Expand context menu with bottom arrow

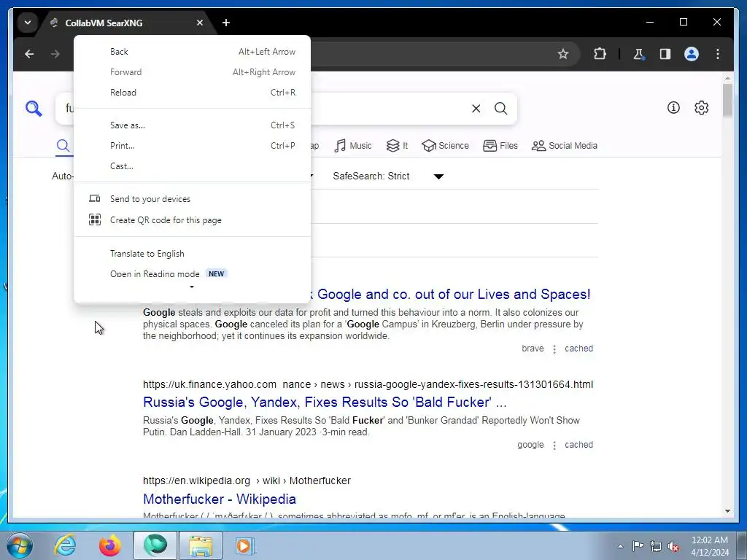coord(192,287)
